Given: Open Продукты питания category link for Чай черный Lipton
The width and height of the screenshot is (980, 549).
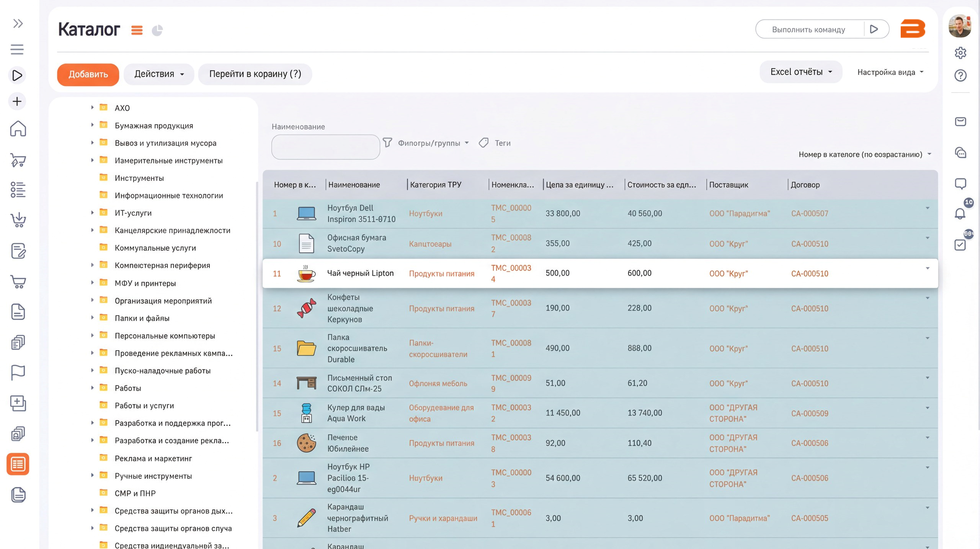Looking at the screenshot, I should point(441,273).
